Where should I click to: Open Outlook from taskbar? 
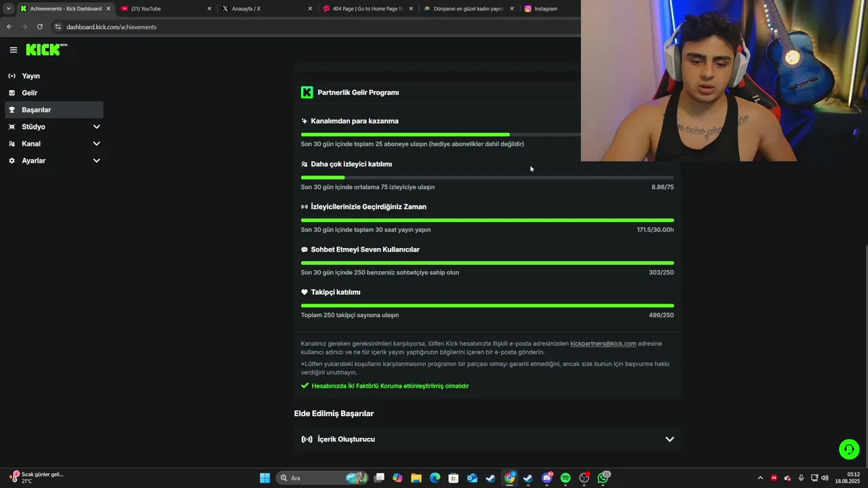pos(472,478)
